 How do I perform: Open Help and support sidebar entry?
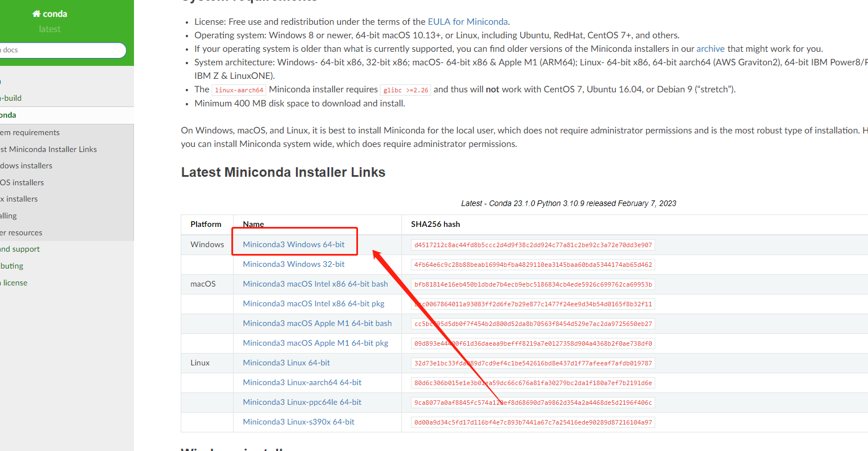tap(66, 249)
